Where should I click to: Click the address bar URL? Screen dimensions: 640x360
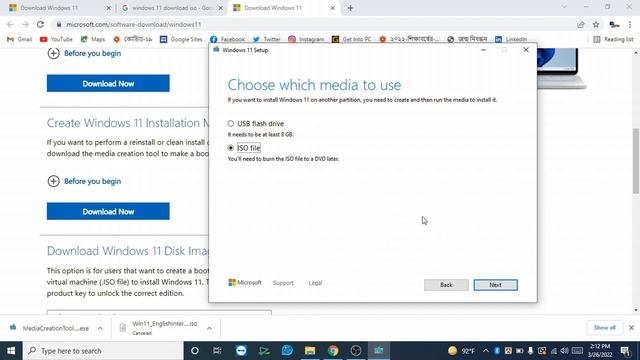[134, 24]
